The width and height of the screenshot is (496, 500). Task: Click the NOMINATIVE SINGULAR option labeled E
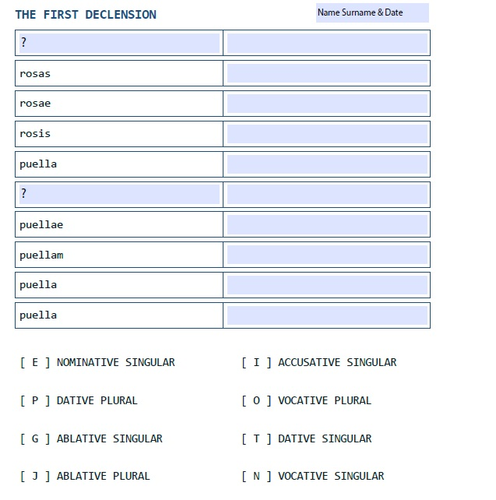point(97,362)
